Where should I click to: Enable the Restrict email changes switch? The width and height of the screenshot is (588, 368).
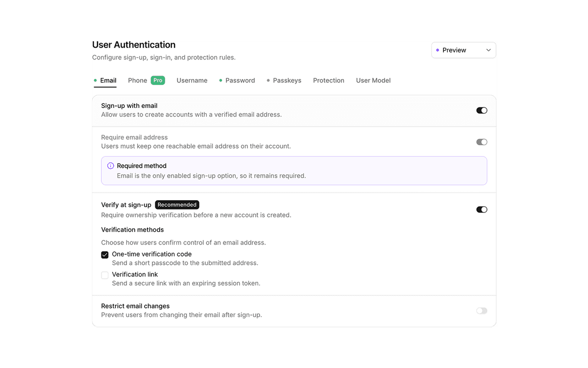click(x=482, y=311)
